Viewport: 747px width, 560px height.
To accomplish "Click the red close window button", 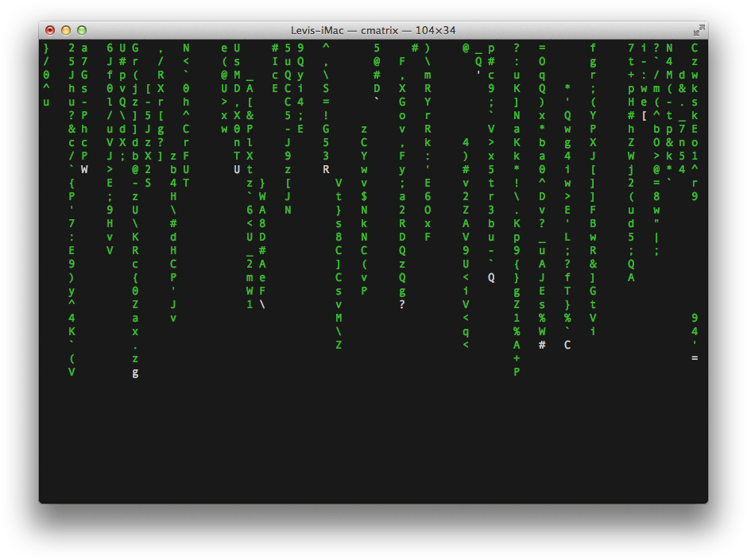I will [x=50, y=30].
